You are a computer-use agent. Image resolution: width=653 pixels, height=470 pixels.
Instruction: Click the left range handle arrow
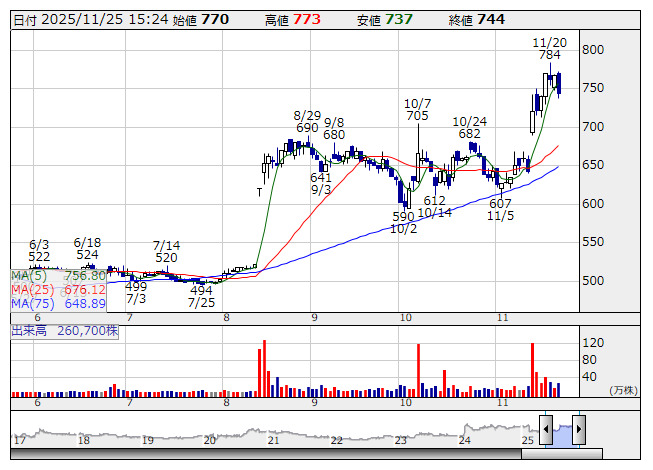click(x=546, y=429)
